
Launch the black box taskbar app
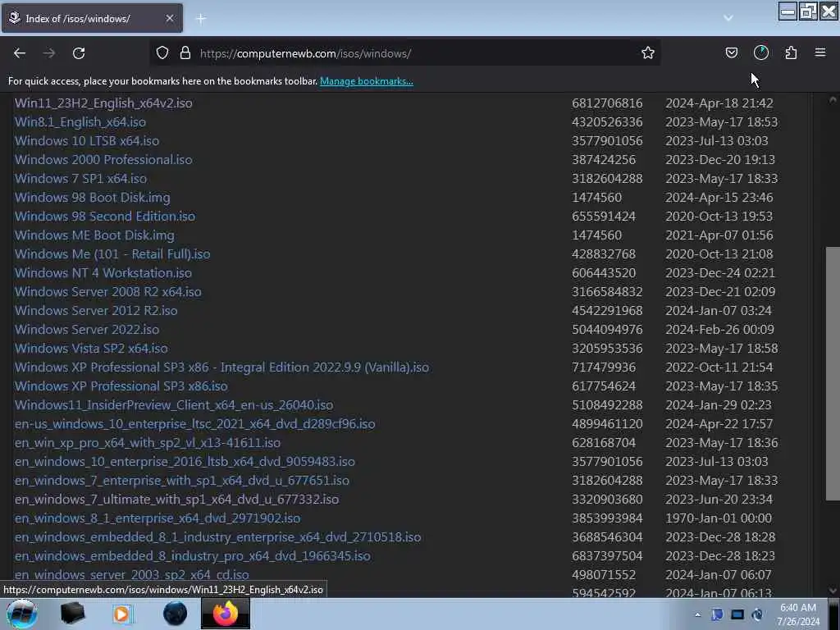click(72, 614)
